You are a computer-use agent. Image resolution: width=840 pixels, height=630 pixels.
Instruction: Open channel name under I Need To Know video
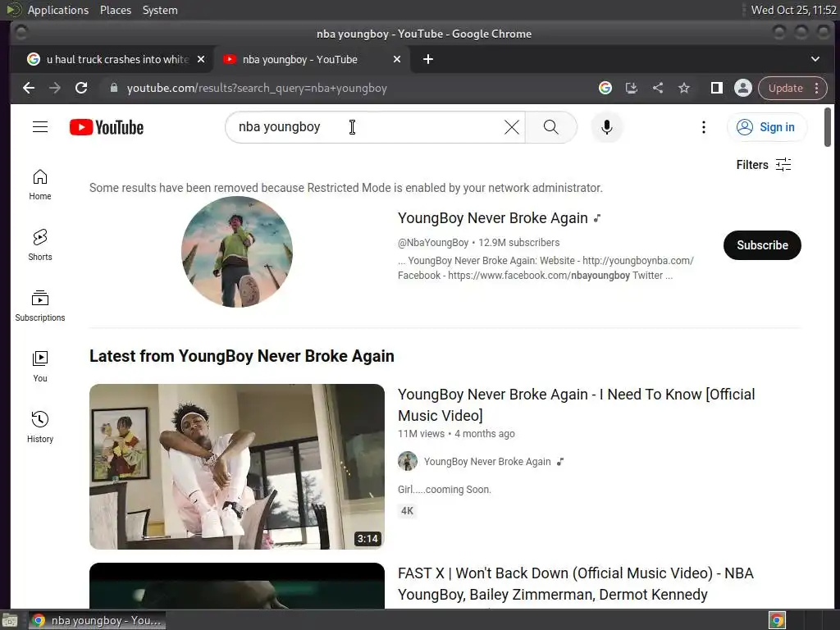(487, 462)
